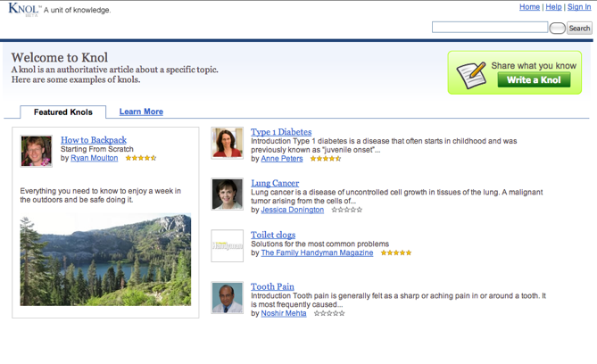Open the Toilet clogs knol

click(273, 235)
